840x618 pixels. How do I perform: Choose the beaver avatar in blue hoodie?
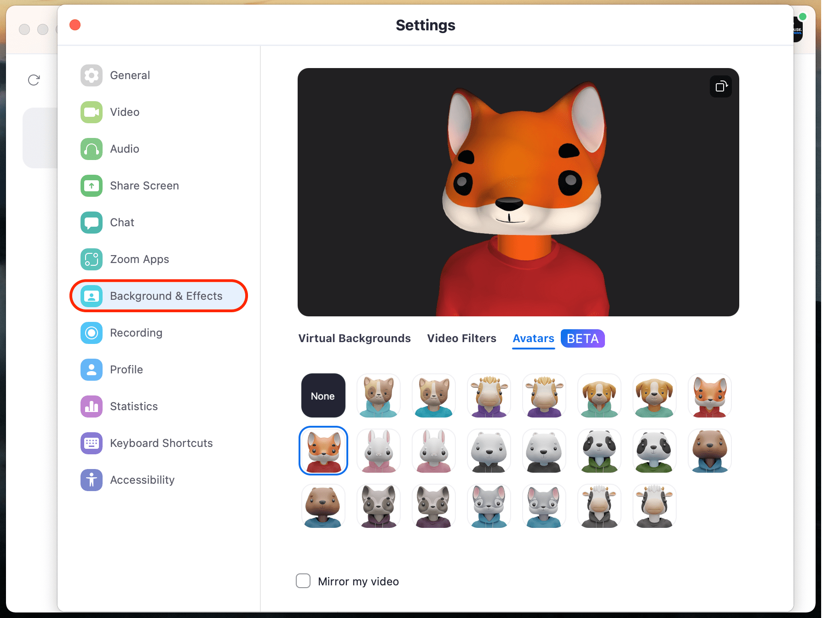[x=710, y=451]
